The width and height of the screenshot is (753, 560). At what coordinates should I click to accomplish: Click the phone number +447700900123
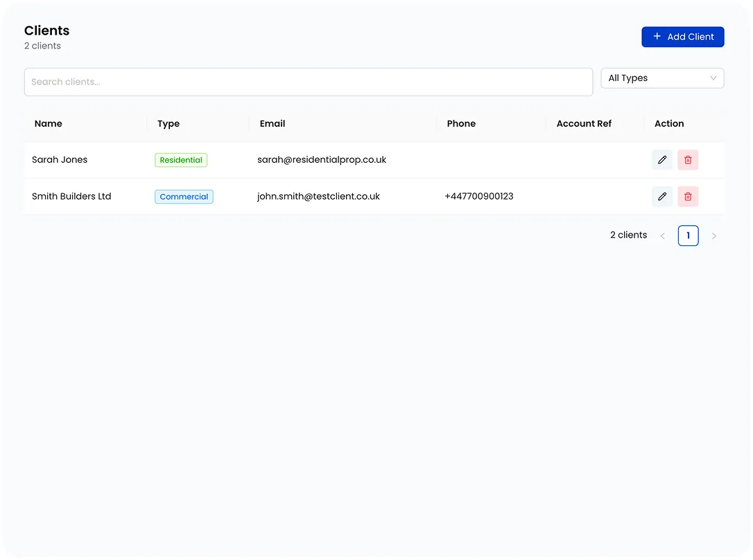click(x=479, y=196)
